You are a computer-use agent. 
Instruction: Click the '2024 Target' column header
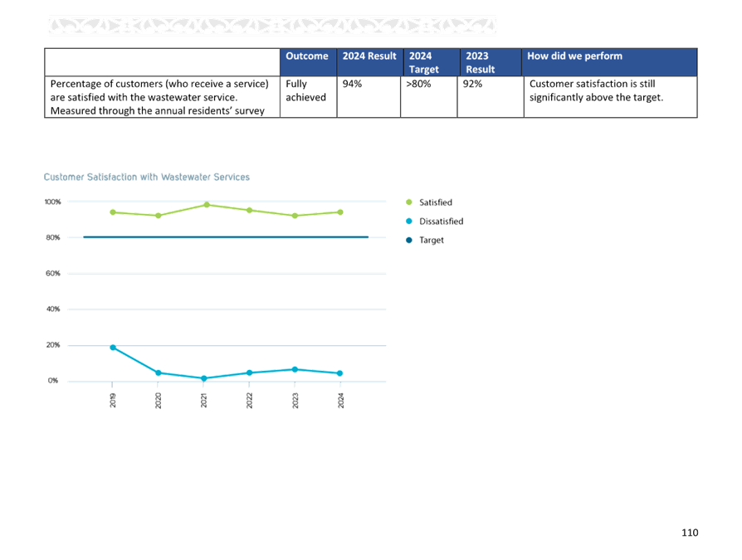tap(432, 62)
